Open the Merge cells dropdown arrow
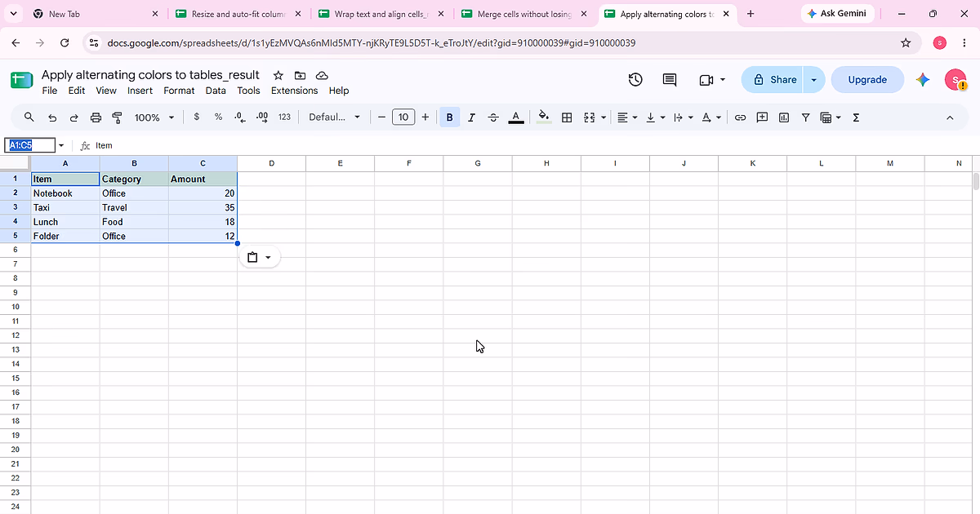 (x=604, y=117)
